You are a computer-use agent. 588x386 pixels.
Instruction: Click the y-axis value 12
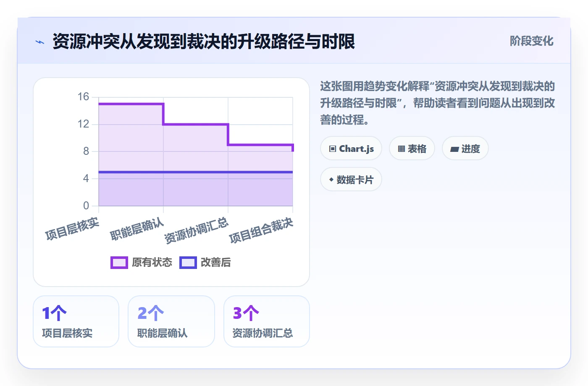point(83,124)
